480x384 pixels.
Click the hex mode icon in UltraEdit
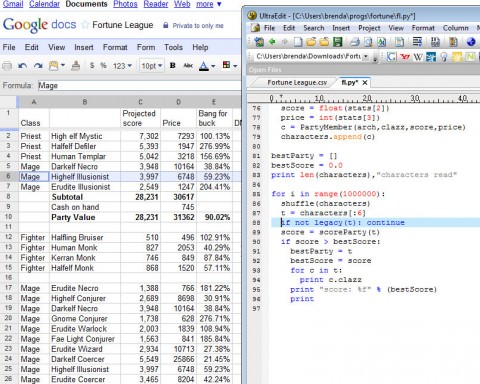click(x=435, y=42)
